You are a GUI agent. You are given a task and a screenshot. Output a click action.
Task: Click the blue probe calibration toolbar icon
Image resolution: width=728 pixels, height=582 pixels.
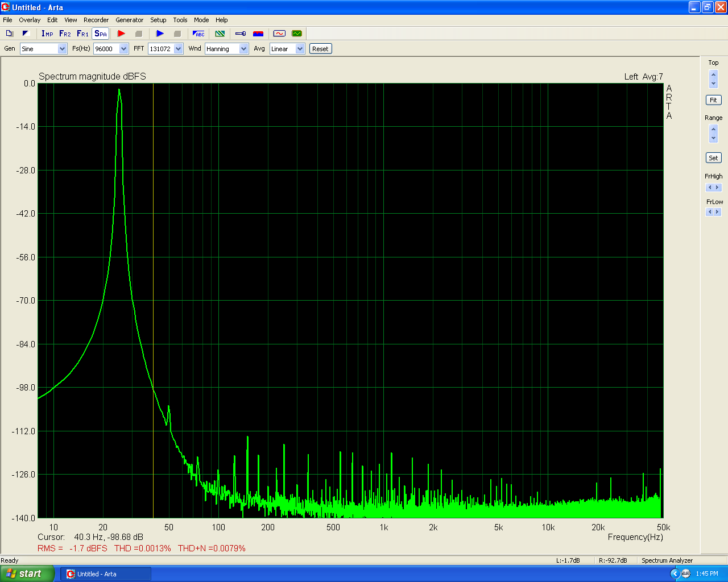pyautogui.click(x=241, y=34)
